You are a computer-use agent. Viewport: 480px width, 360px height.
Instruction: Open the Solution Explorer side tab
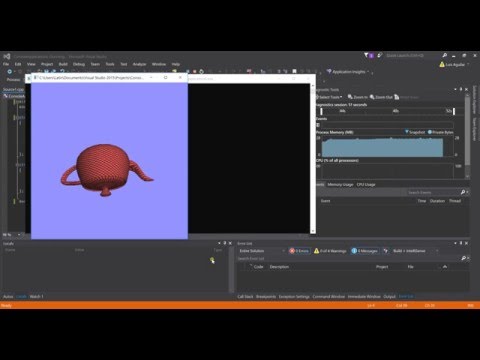click(475, 100)
